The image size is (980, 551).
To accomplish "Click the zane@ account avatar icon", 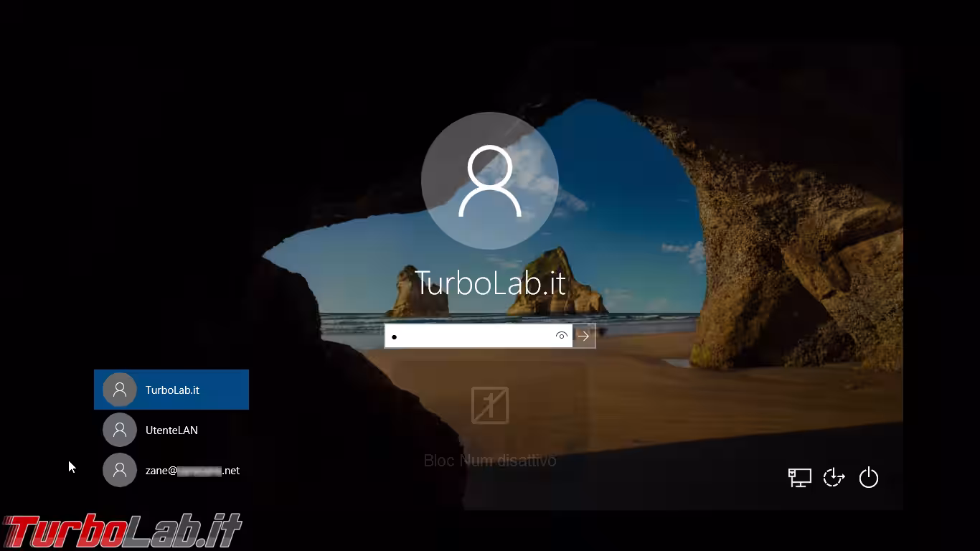I will click(120, 471).
